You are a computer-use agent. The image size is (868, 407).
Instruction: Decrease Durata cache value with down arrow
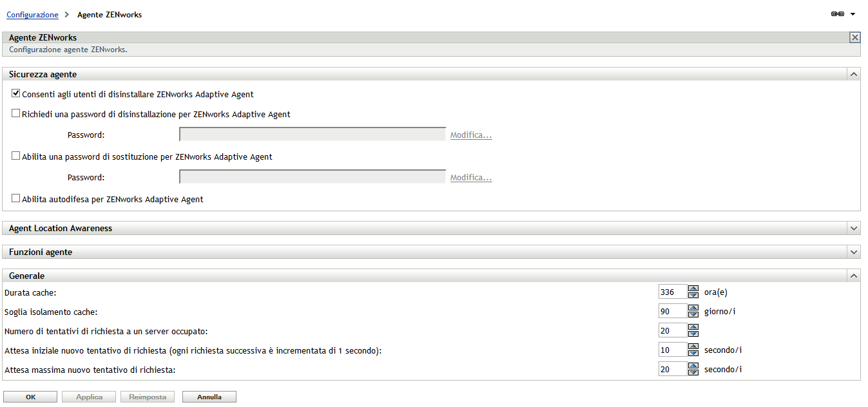[693, 296]
